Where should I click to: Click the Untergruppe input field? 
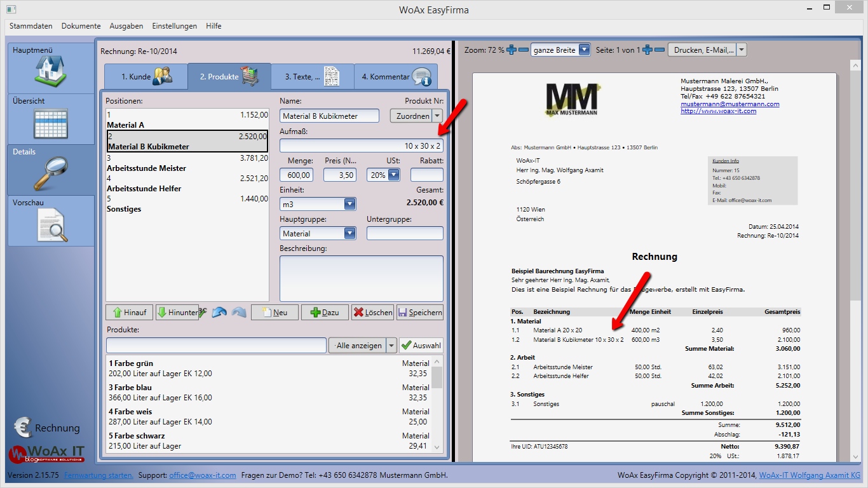pos(405,233)
